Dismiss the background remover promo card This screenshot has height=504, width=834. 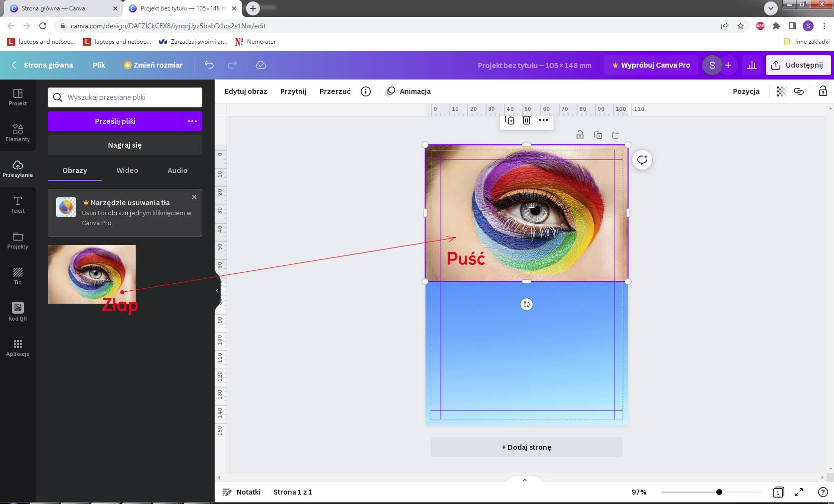pos(194,197)
